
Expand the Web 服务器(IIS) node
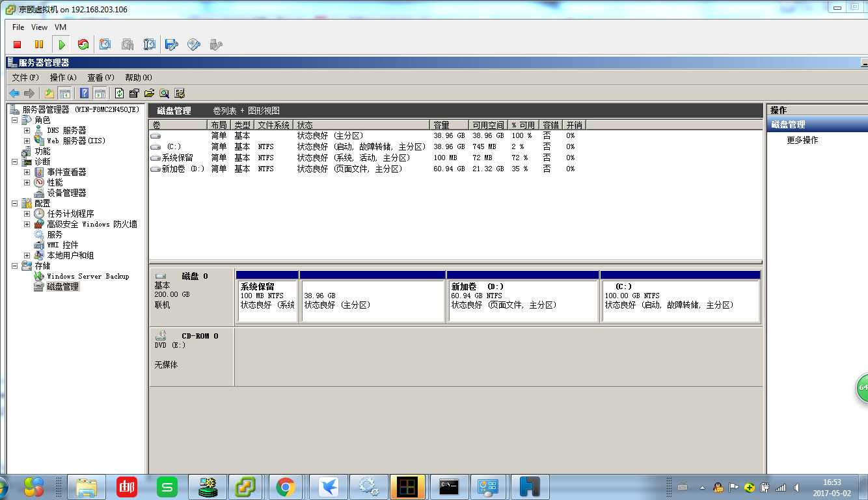coord(27,141)
